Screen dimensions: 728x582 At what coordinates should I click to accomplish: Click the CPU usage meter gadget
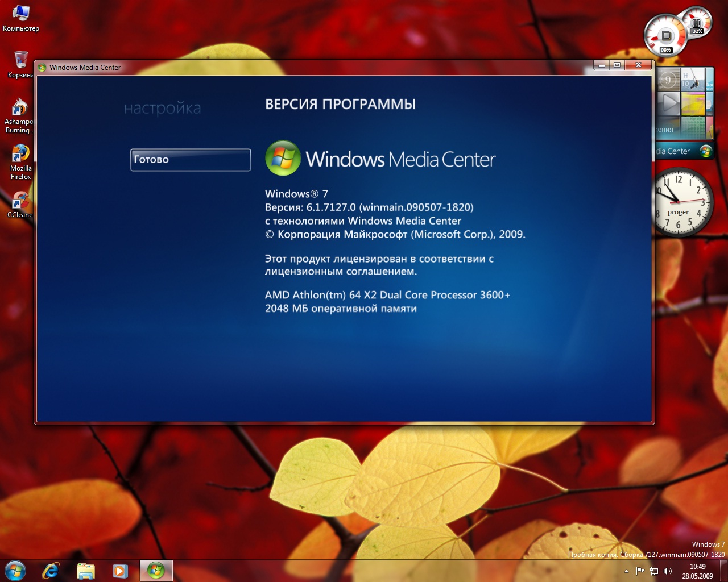click(666, 36)
